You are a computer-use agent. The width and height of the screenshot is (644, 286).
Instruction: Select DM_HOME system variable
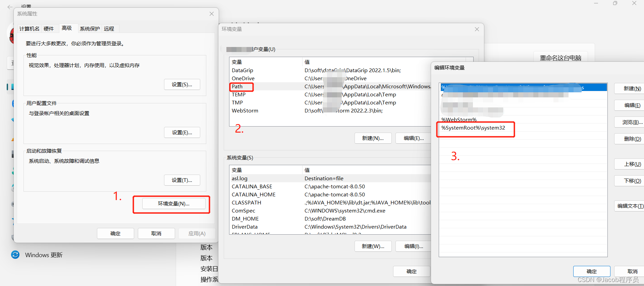click(x=330, y=219)
